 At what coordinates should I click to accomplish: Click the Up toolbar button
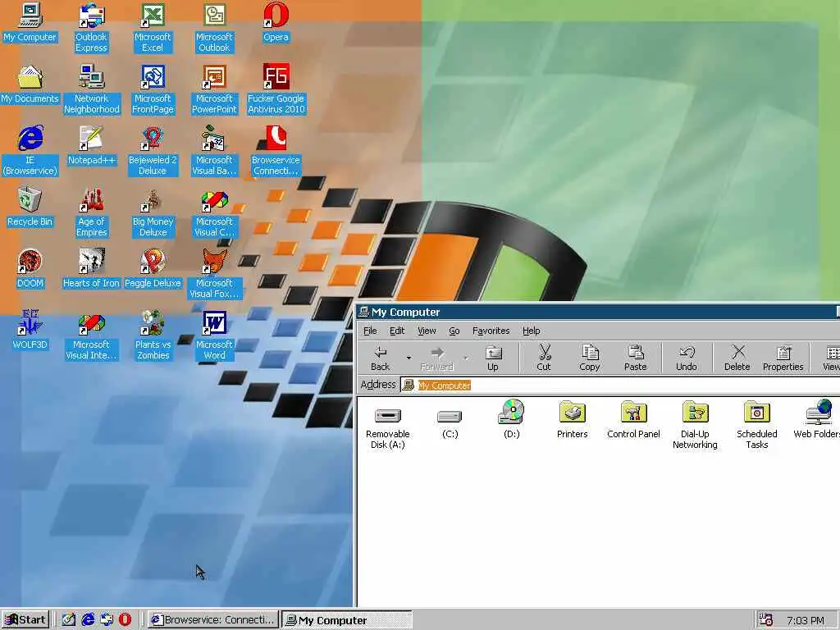click(x=493, y=358)
